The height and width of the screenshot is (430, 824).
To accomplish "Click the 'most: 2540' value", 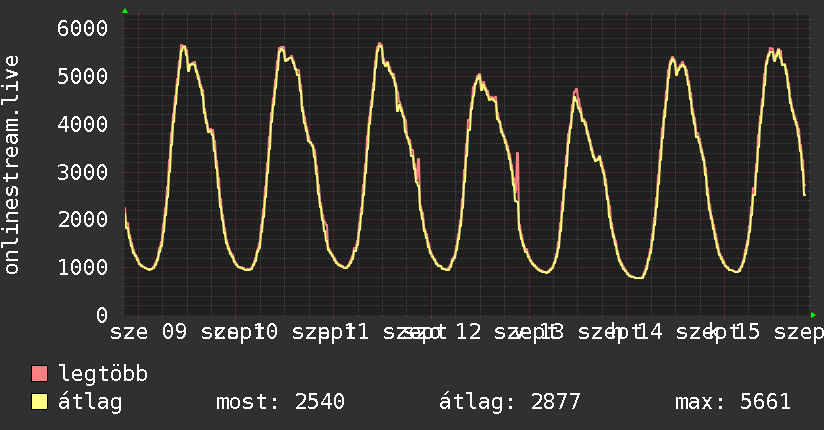I will coord(281,402).
